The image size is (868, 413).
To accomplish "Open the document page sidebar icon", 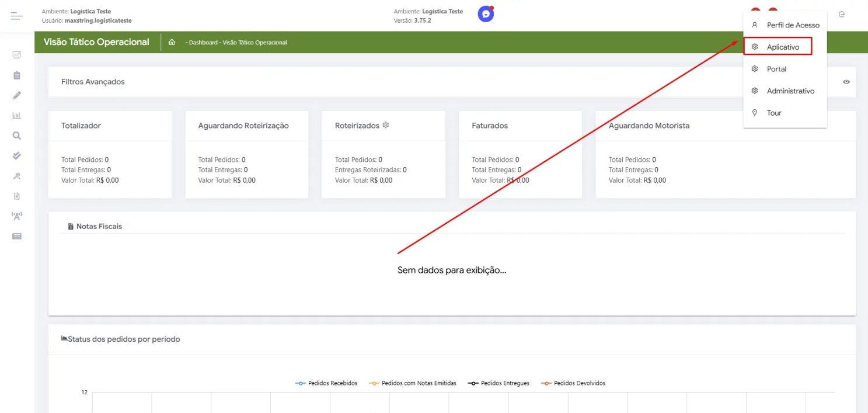I will point(17,196).
